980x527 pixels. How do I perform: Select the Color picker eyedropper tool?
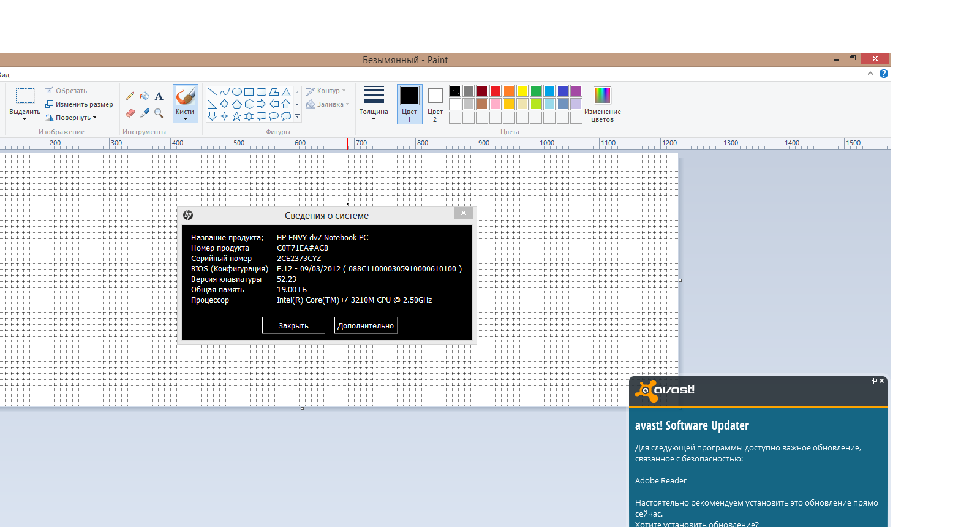click(x=145, y=113)
